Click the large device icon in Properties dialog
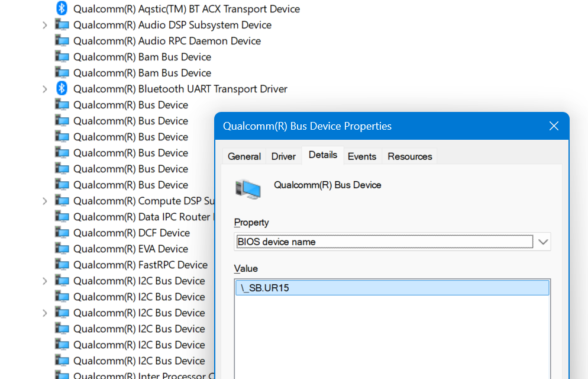Screen dimensions: 588x379 (248, 189)
